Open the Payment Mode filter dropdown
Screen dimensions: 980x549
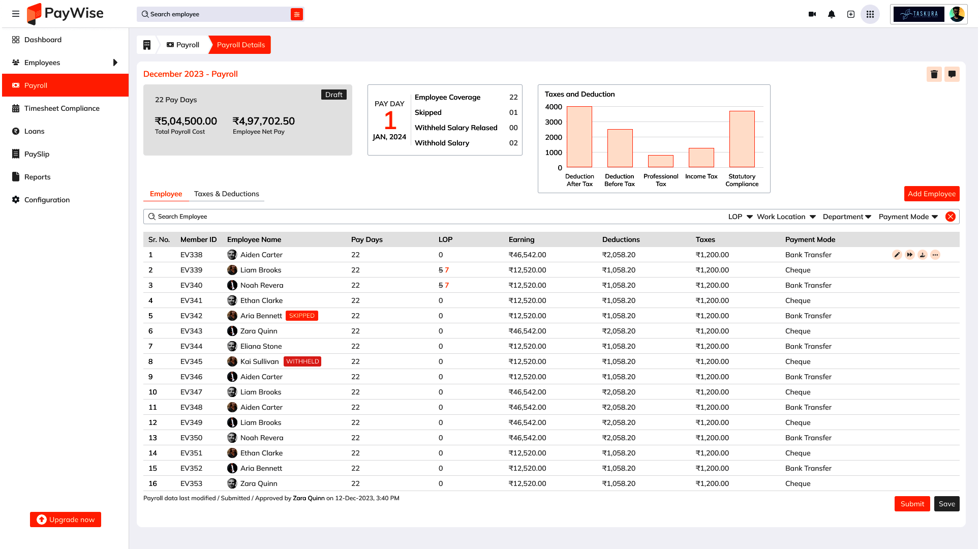908,217
